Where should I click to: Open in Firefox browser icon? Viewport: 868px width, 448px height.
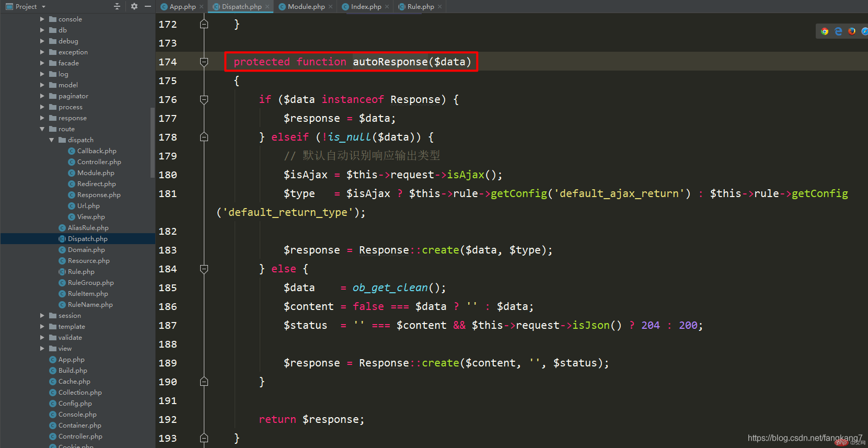852,31
